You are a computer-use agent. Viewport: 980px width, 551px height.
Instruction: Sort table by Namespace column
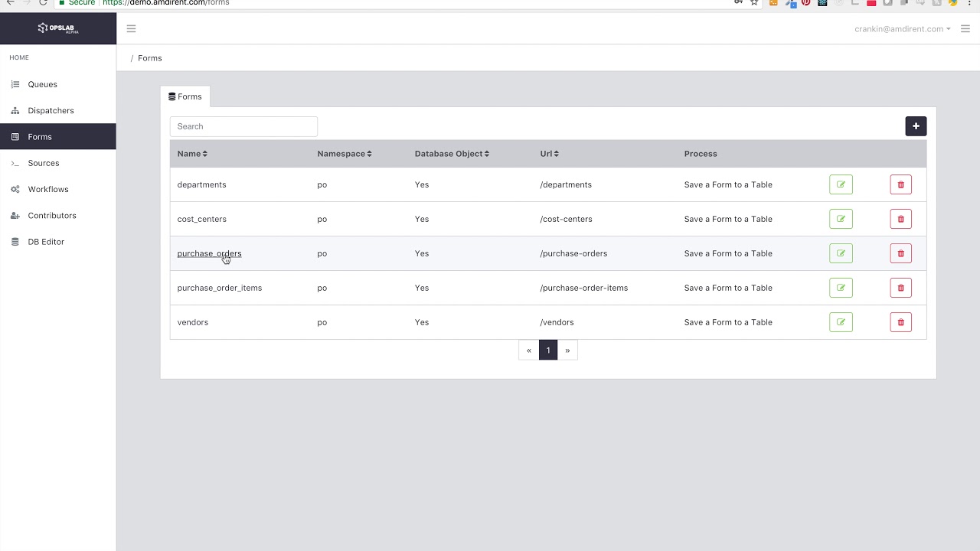pyautogui.click(x=345, y=154)
